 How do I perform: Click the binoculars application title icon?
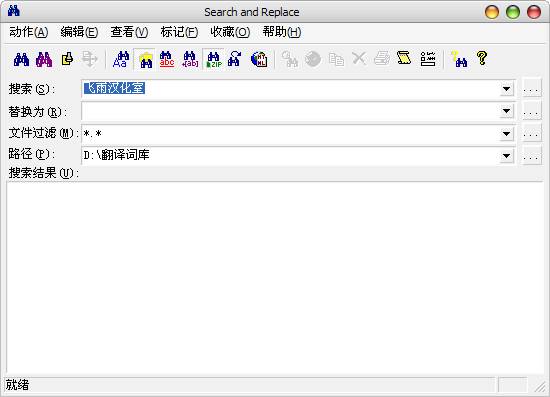pos(14,11)
